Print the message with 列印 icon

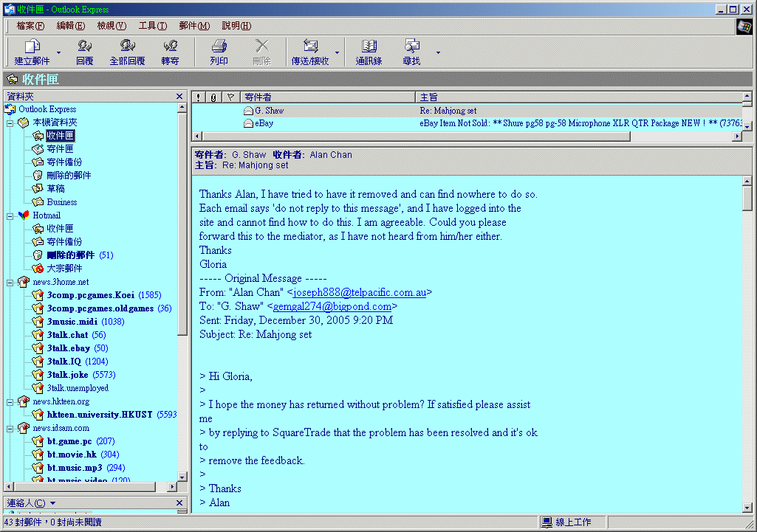point(219,46)
